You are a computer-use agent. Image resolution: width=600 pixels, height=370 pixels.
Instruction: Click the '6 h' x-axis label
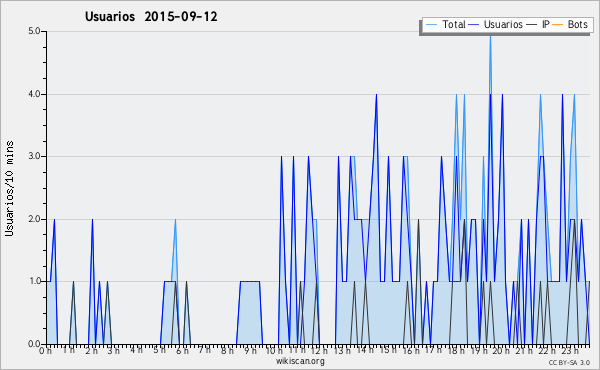[182, 351]
